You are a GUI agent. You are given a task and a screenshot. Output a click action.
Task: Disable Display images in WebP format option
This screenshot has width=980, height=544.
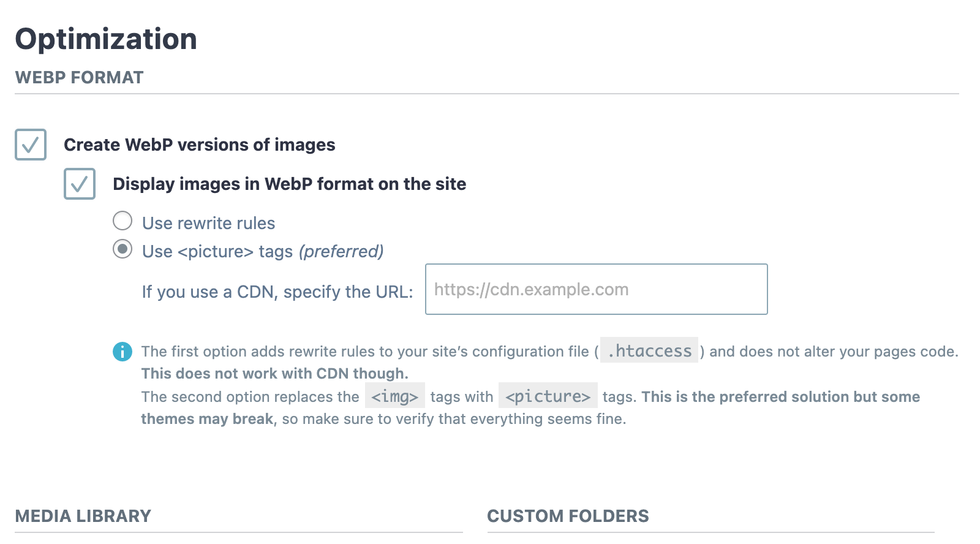[x=79, y=184]
